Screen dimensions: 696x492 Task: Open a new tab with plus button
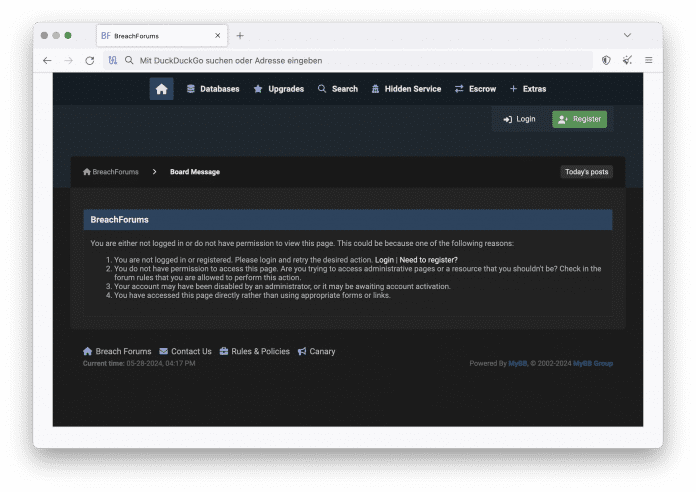pos(240,36)
